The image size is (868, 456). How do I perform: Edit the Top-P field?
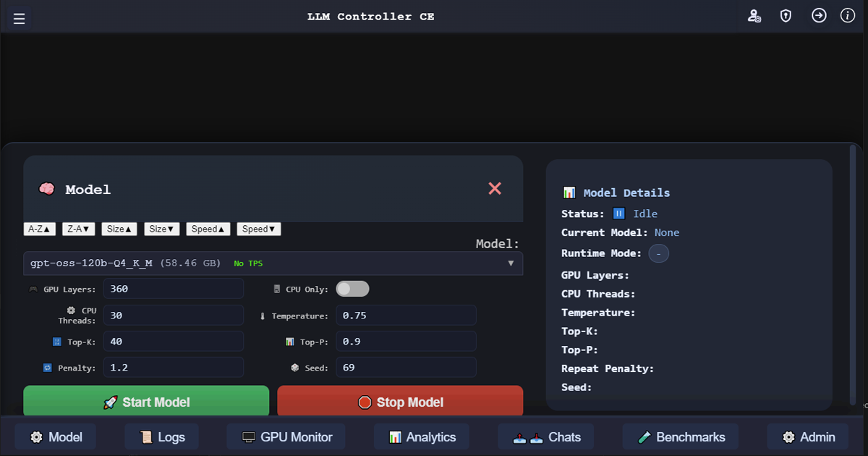(406, 341)
